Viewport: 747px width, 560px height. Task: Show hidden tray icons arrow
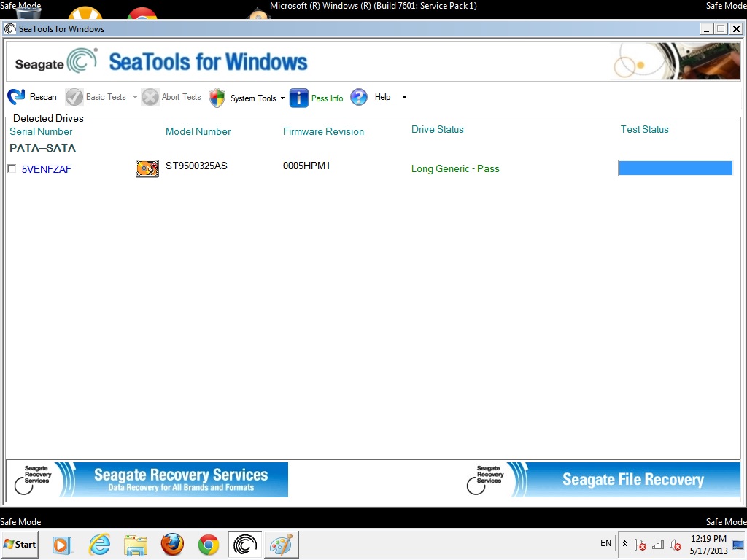point(624,543)
